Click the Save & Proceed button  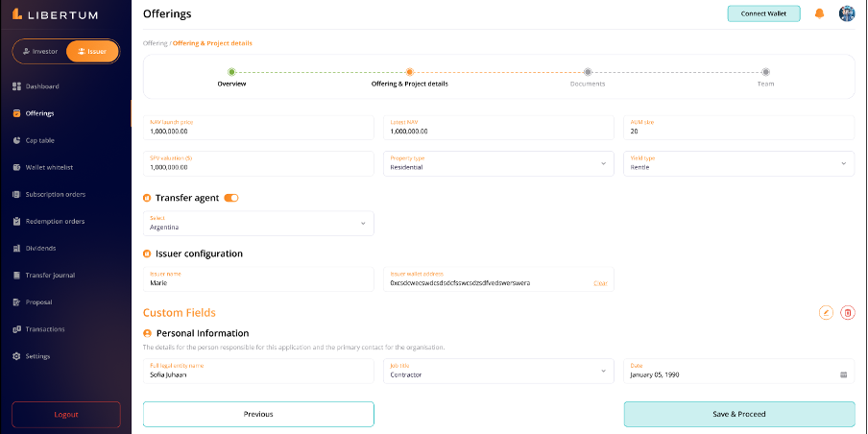[738, 414]
